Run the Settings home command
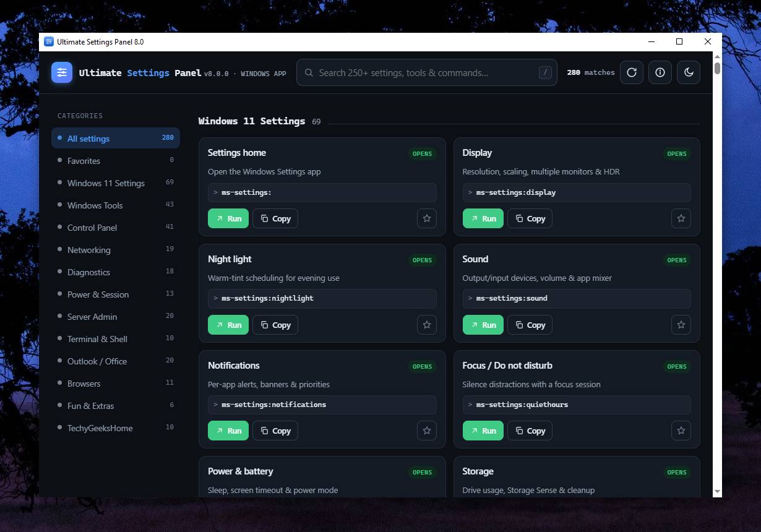The width and height of the screenshot is (761, 532). pos(228,218)
